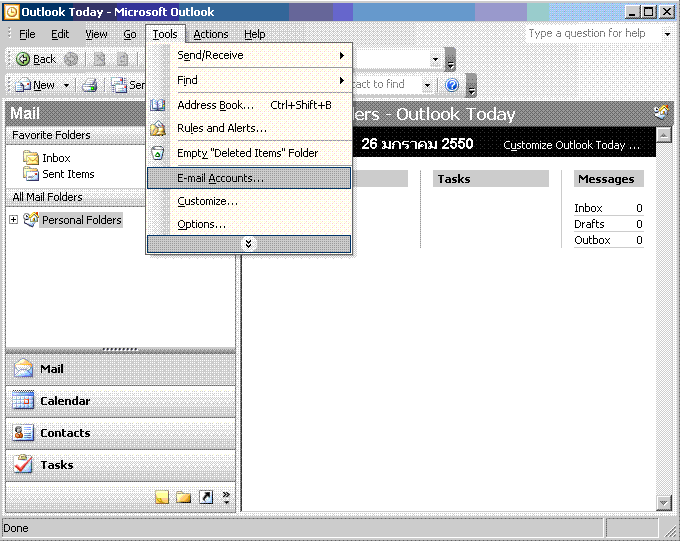Click the Rules and Alerts icon
The height and width of the screenshot is (541, 680).
pos(157,128)
